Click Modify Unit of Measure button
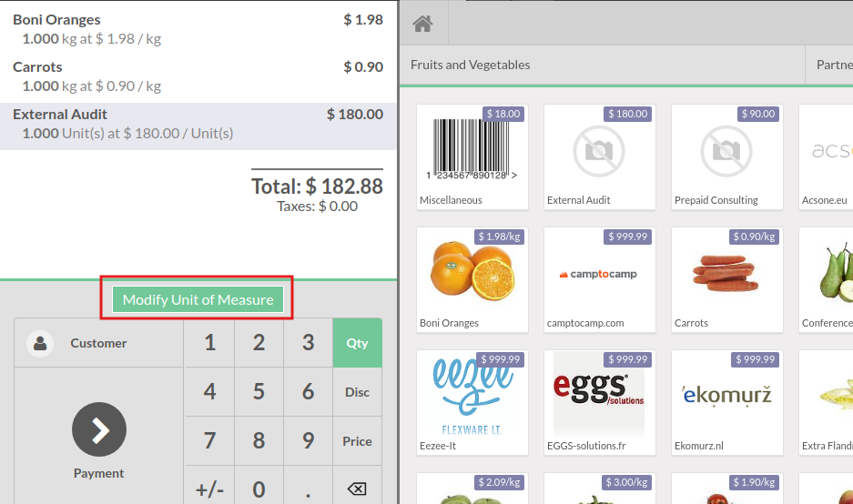 point(198,299)
